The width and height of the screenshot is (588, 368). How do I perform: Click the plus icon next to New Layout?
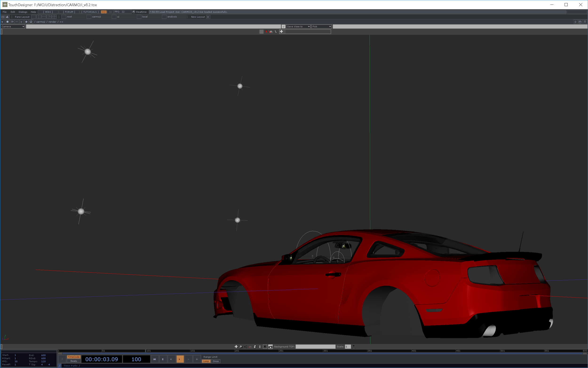[208, 17]
